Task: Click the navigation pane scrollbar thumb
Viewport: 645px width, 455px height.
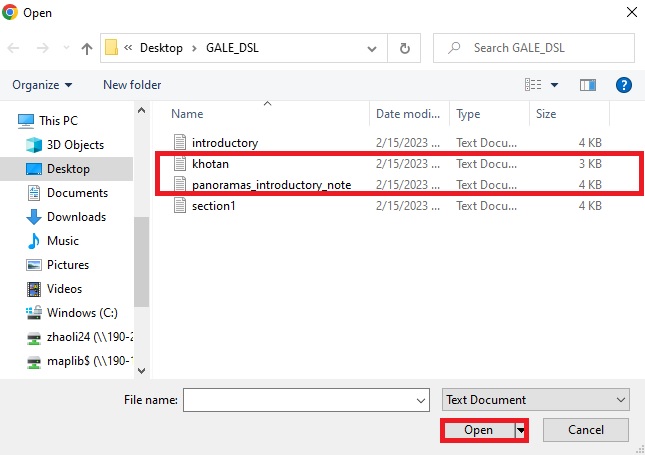Action: [141, 262]
